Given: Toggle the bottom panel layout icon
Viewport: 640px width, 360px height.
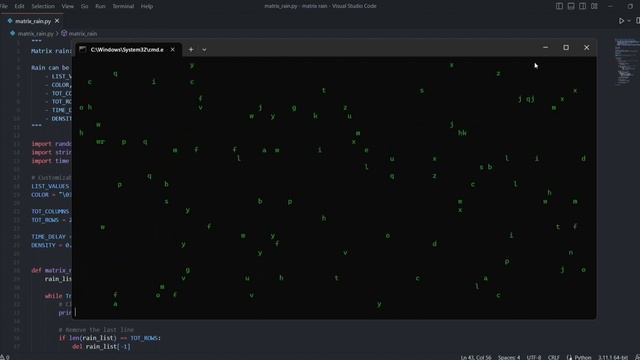Looking at the screenshot, I should coord(571,6).
